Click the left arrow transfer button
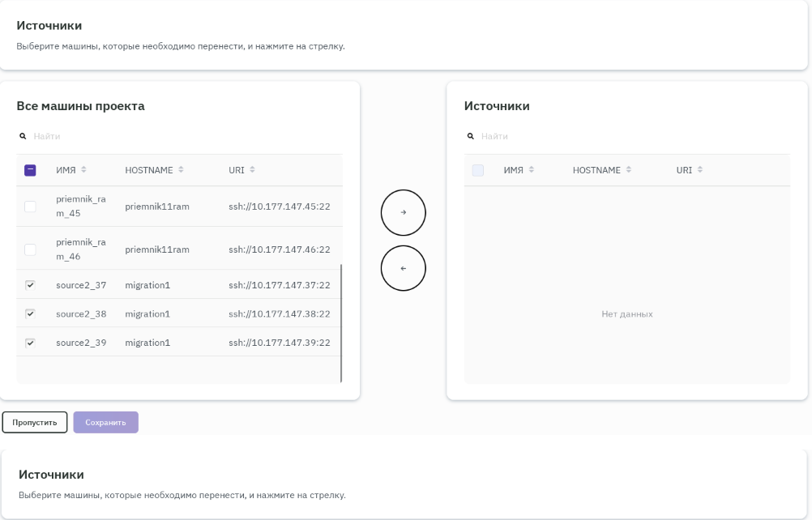Image resolution: width=812 pixels, height=520 pixels. [403, 268]
